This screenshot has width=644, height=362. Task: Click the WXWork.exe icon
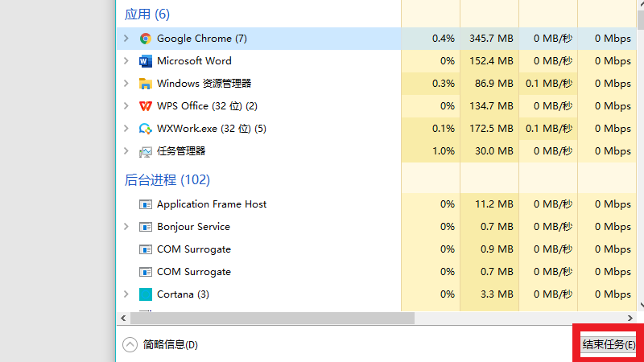[x=146, y=129]
